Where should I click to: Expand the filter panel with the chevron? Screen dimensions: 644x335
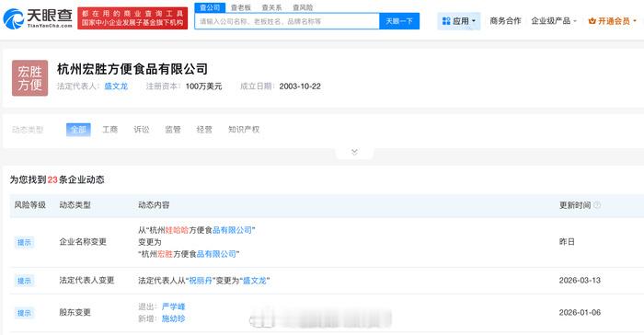(x=354, y=152)
